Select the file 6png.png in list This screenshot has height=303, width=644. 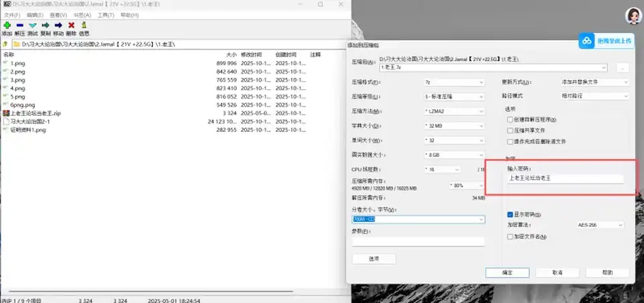point(23,105)
